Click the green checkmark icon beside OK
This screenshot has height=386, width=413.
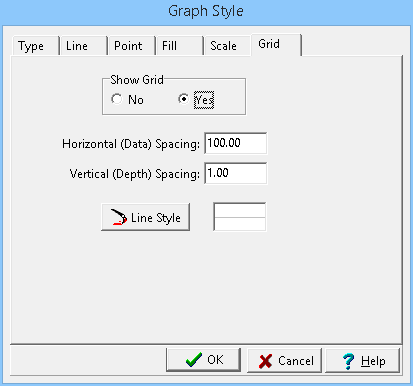tap(194, 360)
